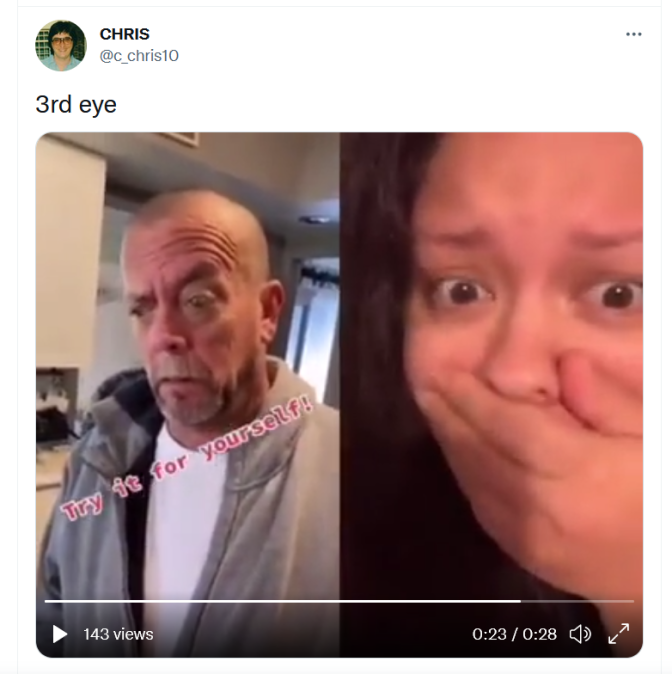
Task: Click the right video panel showing the woman
Action: point(491,365)
